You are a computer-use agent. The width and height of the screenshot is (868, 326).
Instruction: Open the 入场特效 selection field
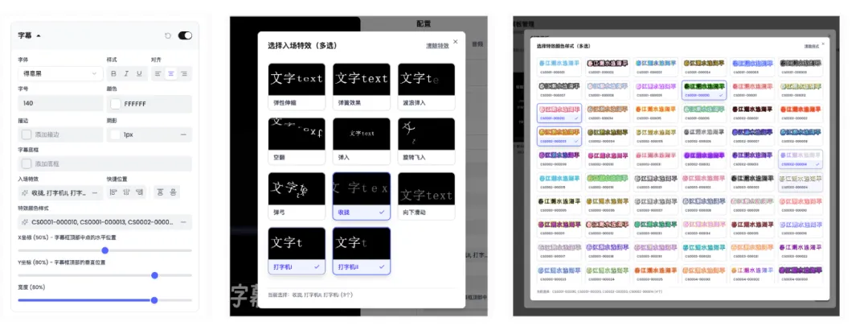coord(60,193)
